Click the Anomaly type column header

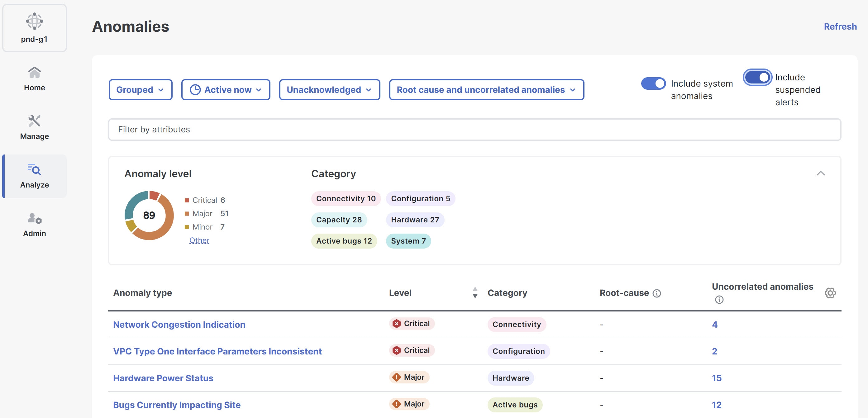(142, 293)
